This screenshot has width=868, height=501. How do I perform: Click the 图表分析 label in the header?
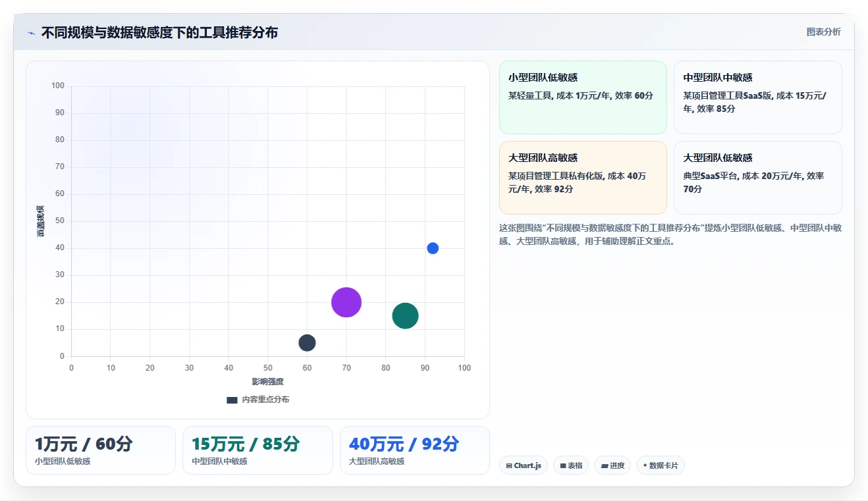[823, 32]
